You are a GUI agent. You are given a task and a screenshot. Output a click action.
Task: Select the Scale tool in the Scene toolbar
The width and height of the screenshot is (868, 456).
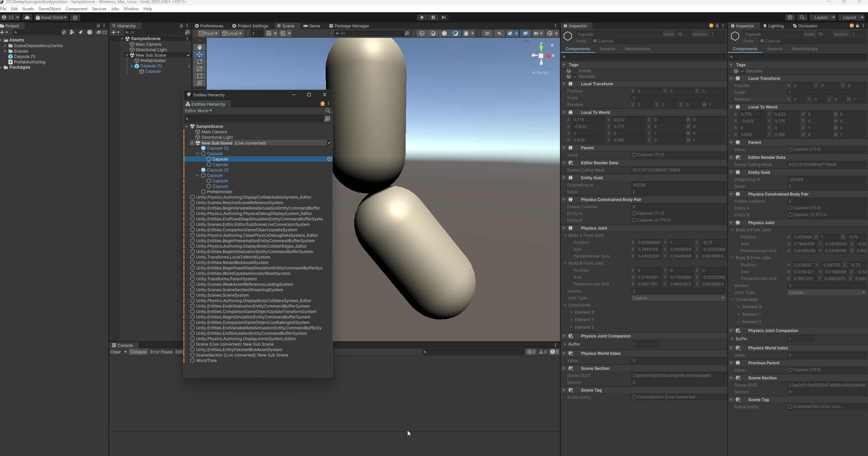pos(199,69)
